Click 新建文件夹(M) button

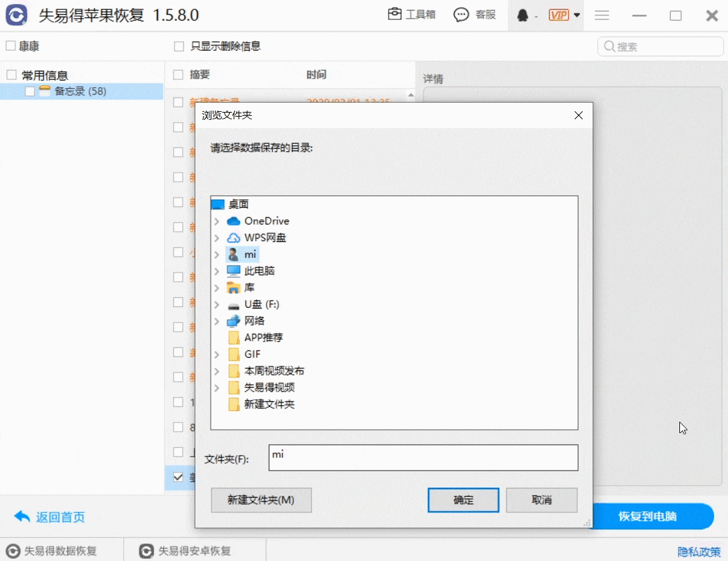261,500
